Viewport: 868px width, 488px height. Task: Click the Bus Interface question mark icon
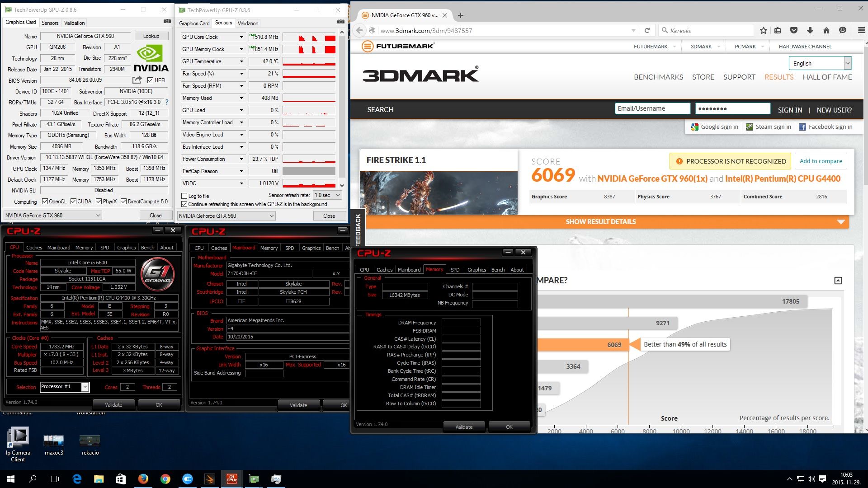tap(167, 102)
